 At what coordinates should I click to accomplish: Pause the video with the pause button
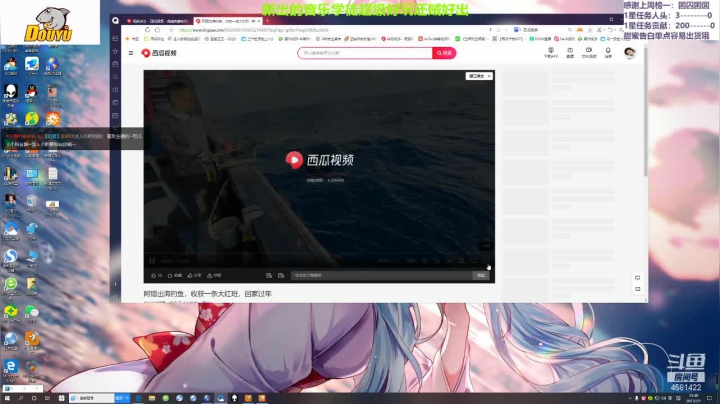152,261
